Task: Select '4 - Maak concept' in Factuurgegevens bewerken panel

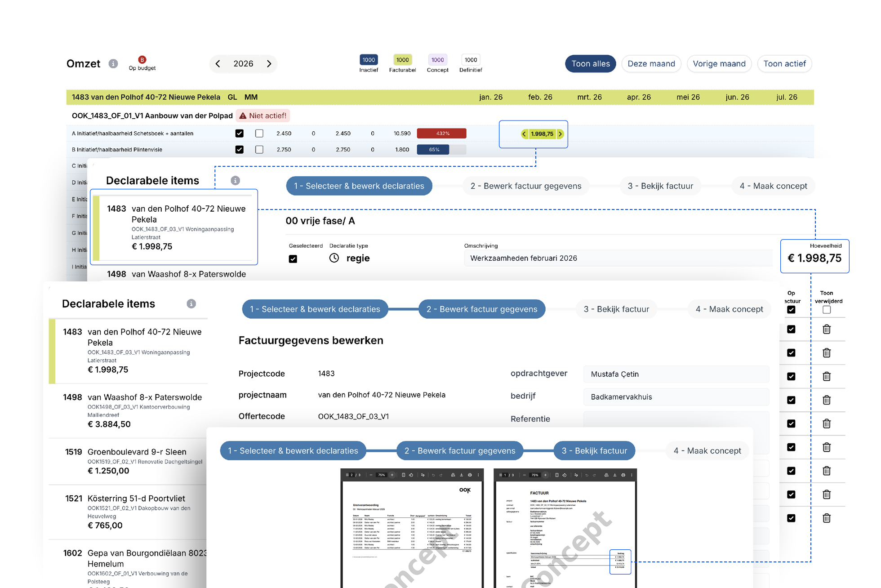Action: (729, 309)
